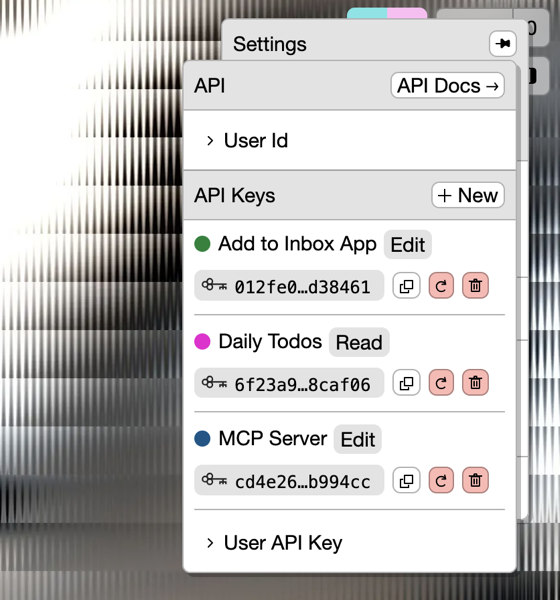The image size is (560, 600).
Task: Click the Daily Todos key name
Action: click(x=270, y=341)
